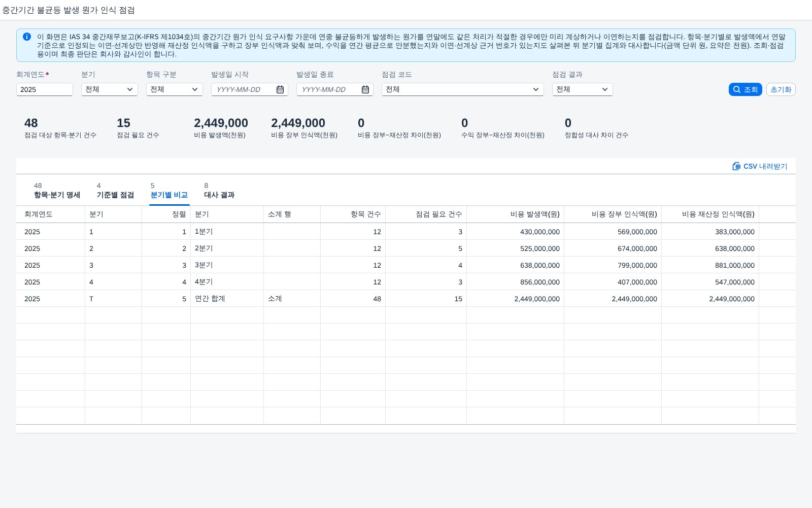Viewport: 812px width, 508px height.
Task: Switch to the 항목·분기 명세 tab
Action: 57,190
